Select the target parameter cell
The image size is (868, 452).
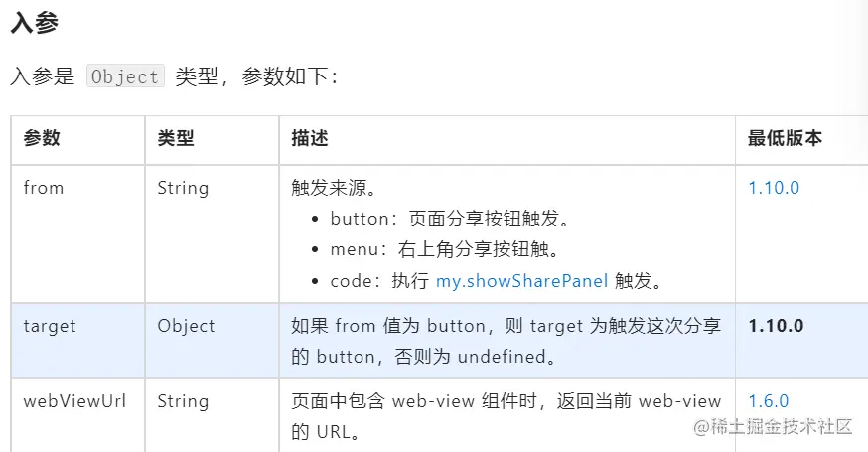[x=50, y=326]
